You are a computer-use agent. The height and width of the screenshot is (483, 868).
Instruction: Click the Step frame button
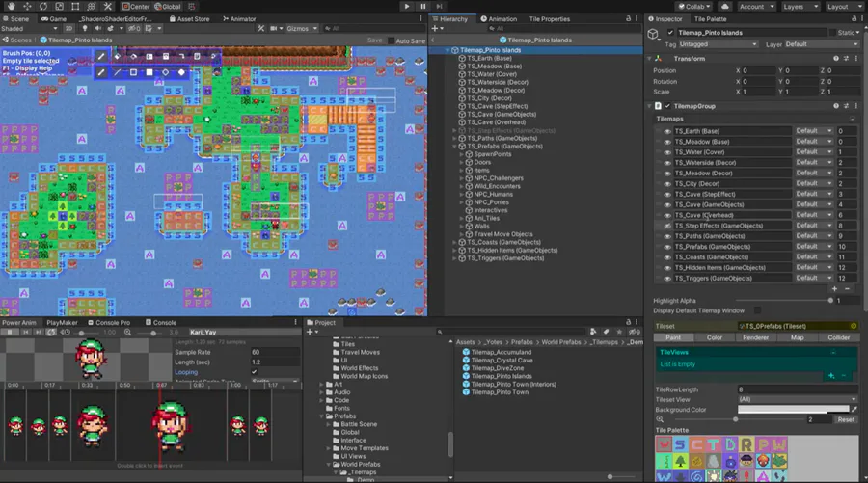click(x=439, y=6)
